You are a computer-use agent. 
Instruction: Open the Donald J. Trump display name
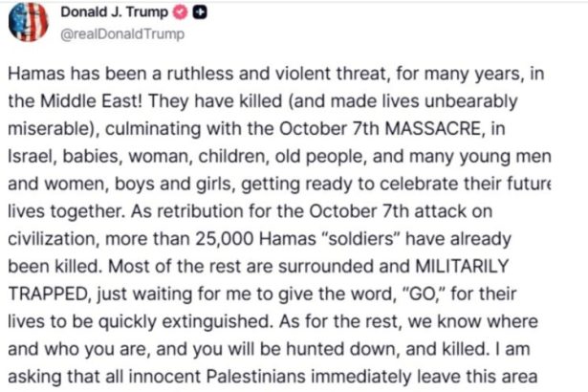pos(113,12)
